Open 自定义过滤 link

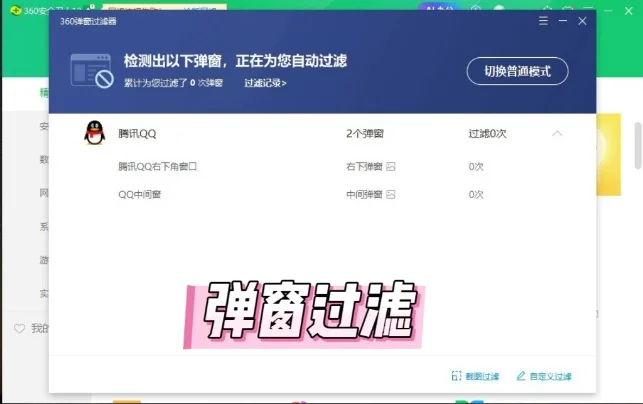(551, 376)
